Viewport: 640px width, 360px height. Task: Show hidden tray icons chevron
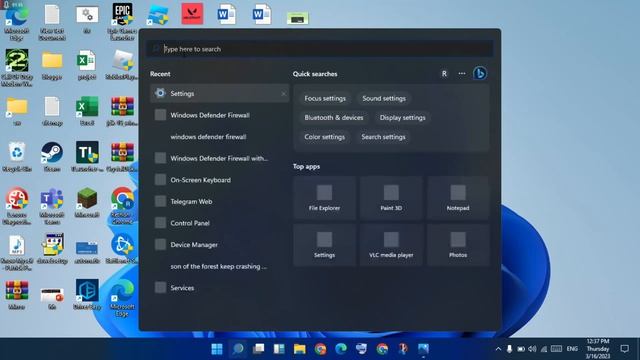coord(498,349)
